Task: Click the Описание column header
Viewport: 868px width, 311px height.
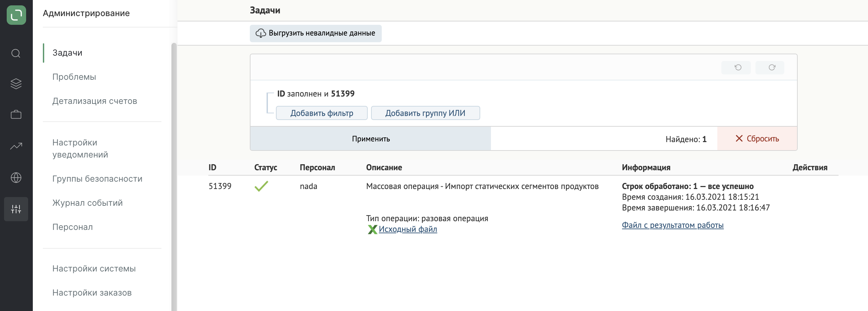Action: pyautogui.click(x=384, y=167)
